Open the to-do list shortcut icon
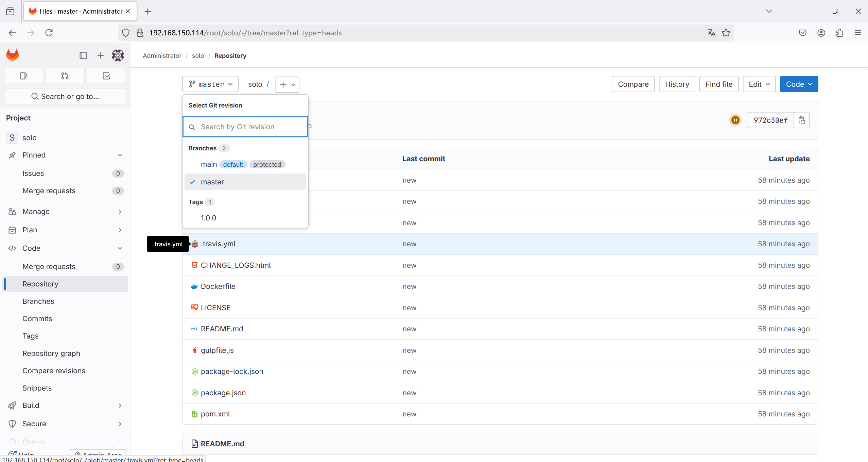Screen dimensions: 868x462 (x=106, y=76)
